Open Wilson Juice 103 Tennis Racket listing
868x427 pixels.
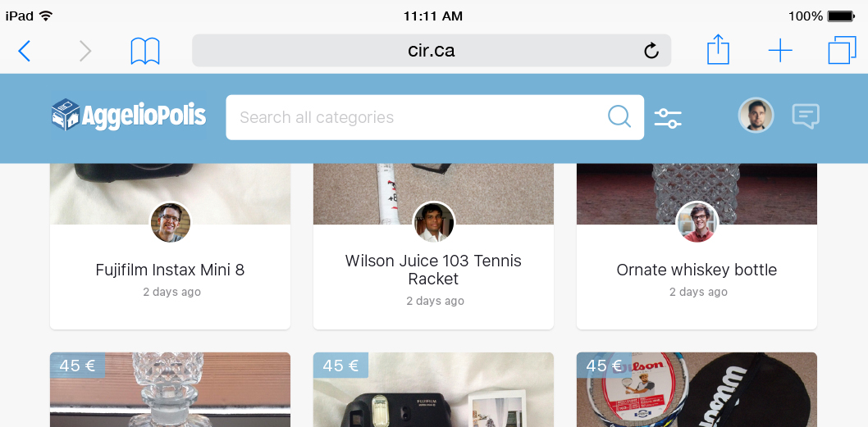(x=433, y=270)
